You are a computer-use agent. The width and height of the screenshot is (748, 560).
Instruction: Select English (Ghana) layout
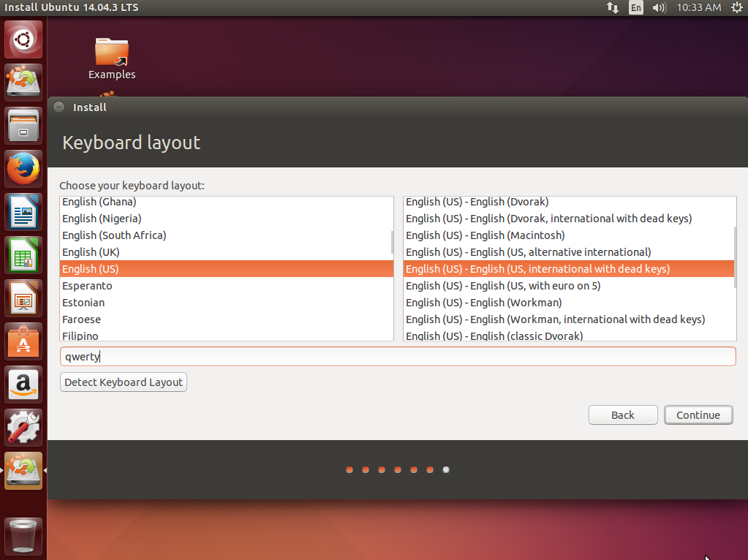227,202
